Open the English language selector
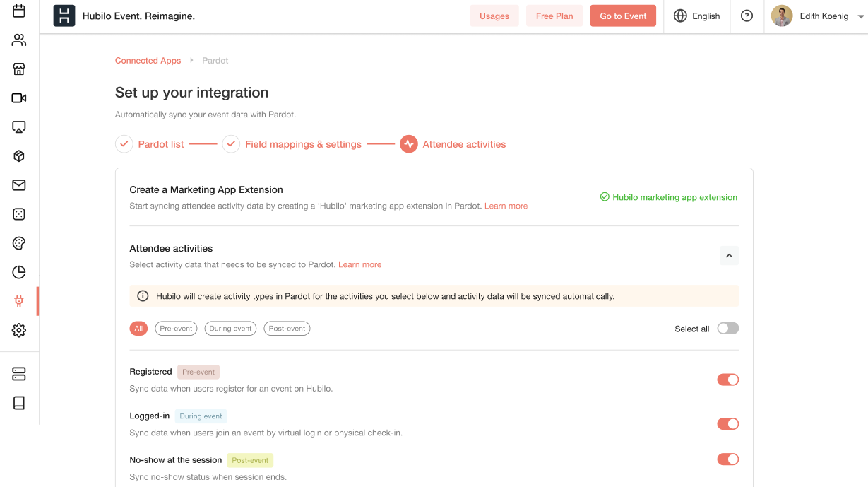The width and height of the screenshot is (868, 487). tap(697, 16)
